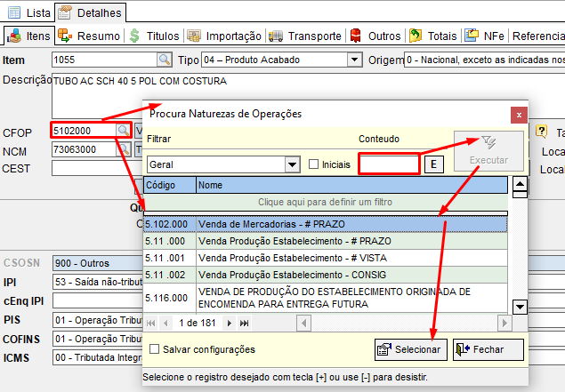Enable the Iniciais checkbox
The height and width of the screenshot is (392, 565).
click(313, 164)
